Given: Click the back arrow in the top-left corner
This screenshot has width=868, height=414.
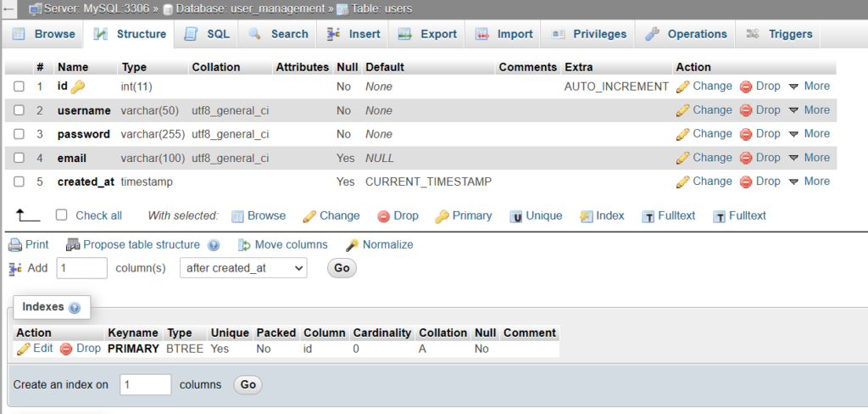Looking at the screenshot, I should [x=8, y=8].
